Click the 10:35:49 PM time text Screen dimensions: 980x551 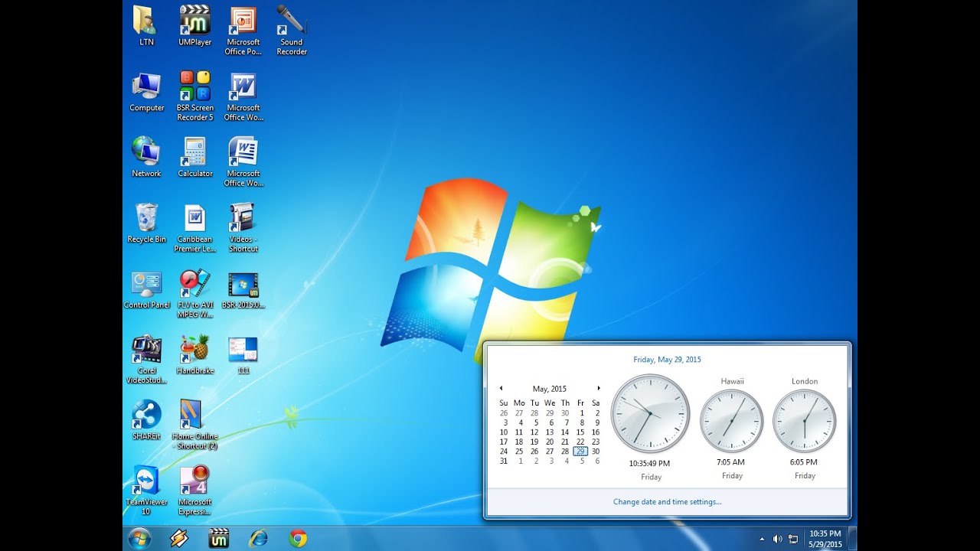[650, 464]
